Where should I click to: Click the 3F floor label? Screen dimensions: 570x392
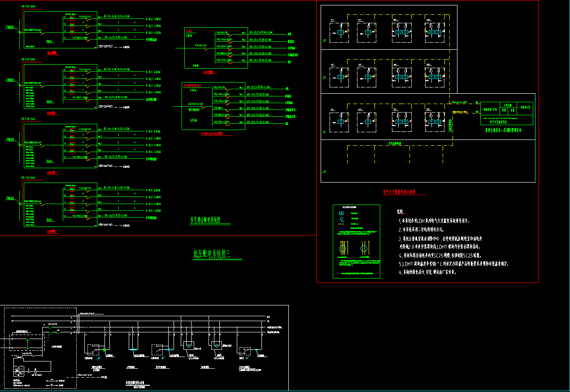point(324,41)
